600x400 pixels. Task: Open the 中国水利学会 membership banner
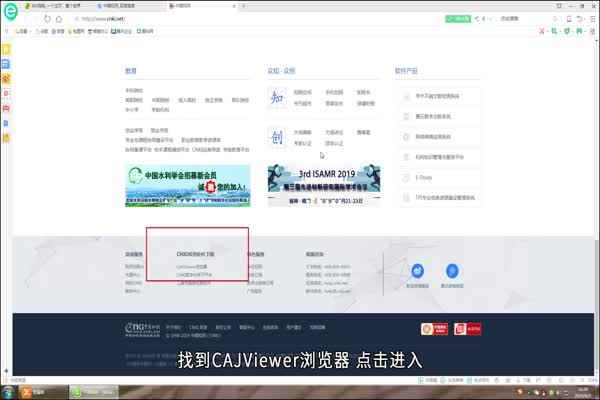coord(188,186)
